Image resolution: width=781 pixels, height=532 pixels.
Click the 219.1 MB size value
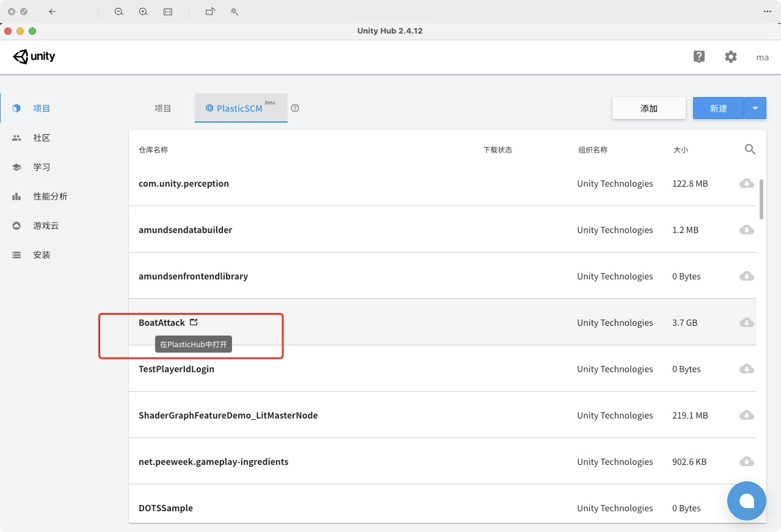coord(690,415)
